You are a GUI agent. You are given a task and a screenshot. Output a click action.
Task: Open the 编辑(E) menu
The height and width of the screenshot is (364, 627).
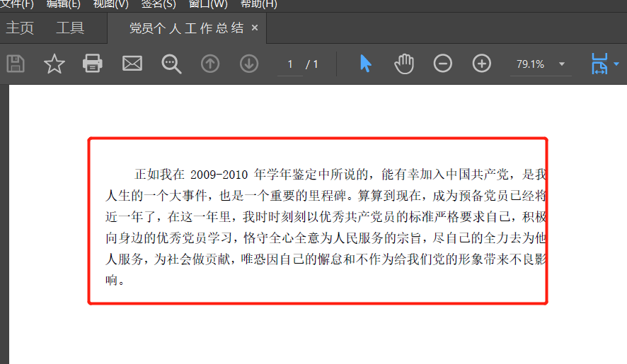pyautogui.click(x=63, y=4)
